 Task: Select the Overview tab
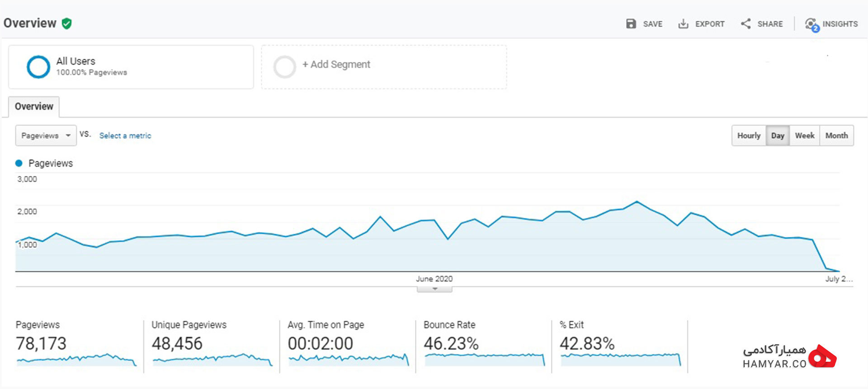pyautogui.click(x=34, y=107)
